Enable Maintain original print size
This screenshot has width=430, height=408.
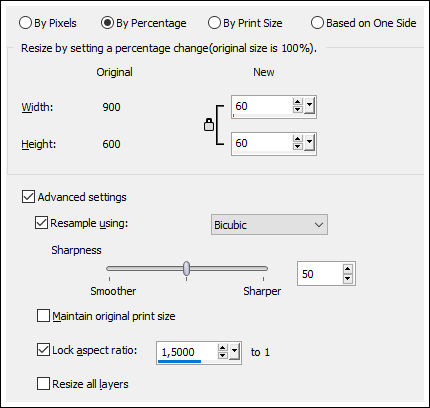tap(43, 316)
